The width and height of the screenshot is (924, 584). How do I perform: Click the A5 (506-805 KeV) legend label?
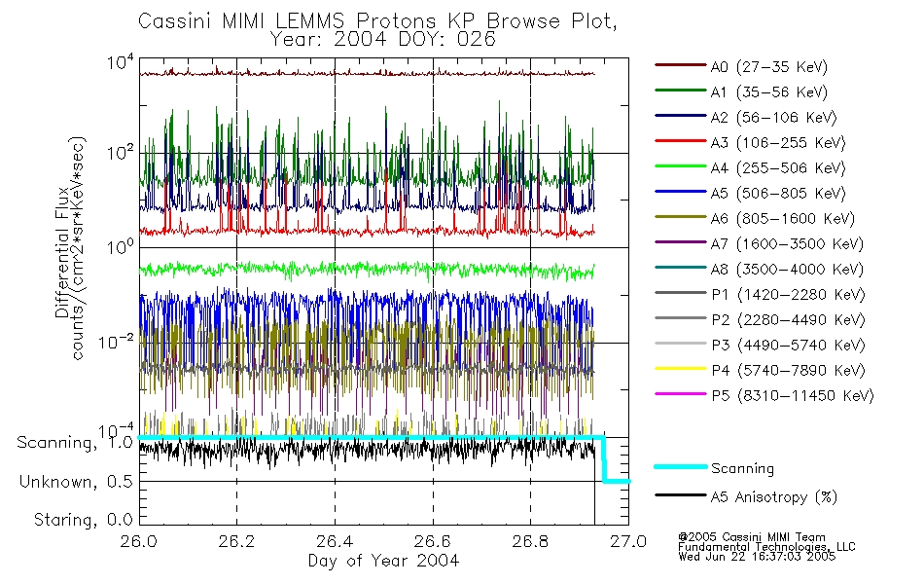[778, 194]
